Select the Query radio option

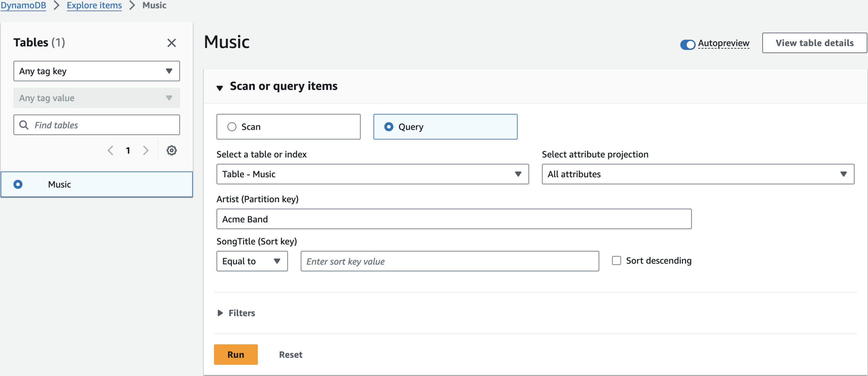389,127
